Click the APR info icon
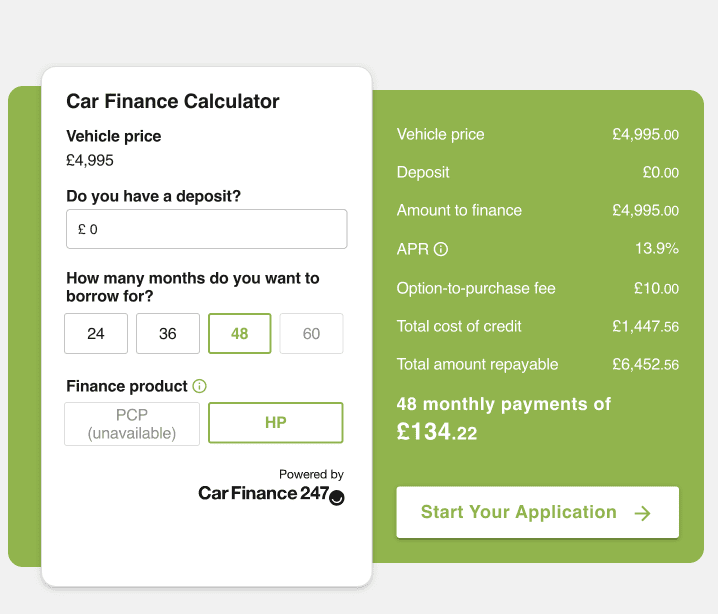 [441, 249]
